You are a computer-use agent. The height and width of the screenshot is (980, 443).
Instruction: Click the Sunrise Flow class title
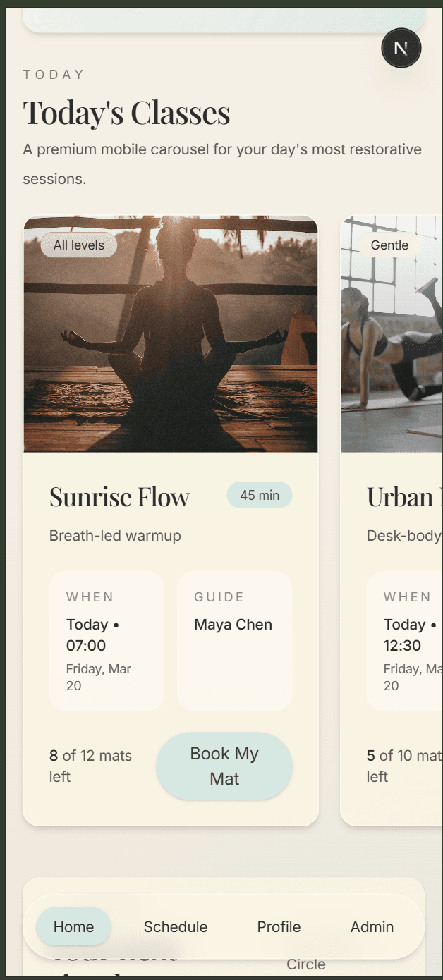(x=119, y=497)
